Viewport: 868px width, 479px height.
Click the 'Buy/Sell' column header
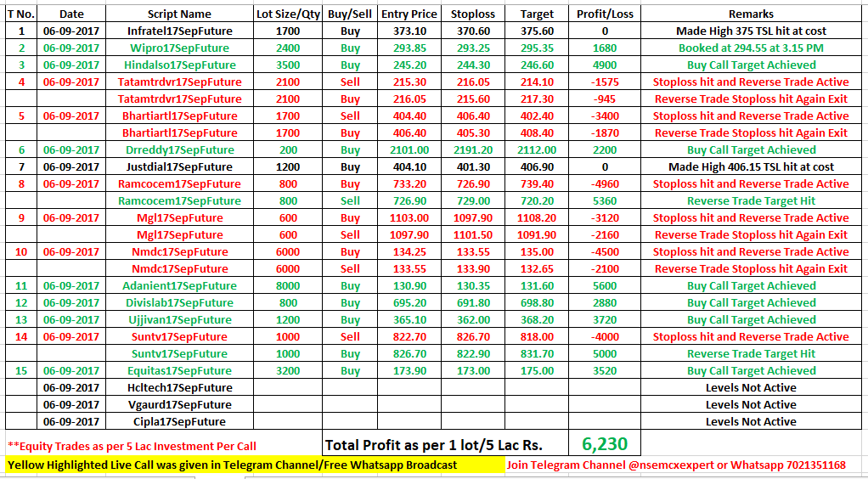[x=350, y=14]
